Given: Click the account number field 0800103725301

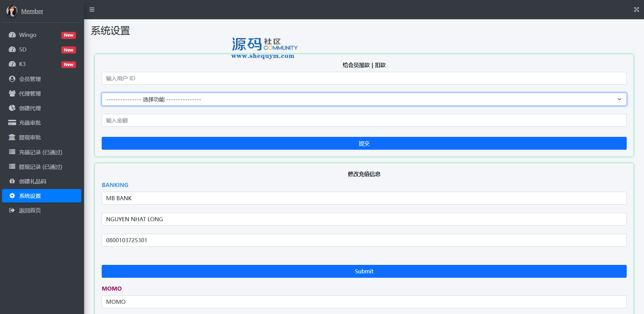Looking at the screenshot, I should [364, 240].
